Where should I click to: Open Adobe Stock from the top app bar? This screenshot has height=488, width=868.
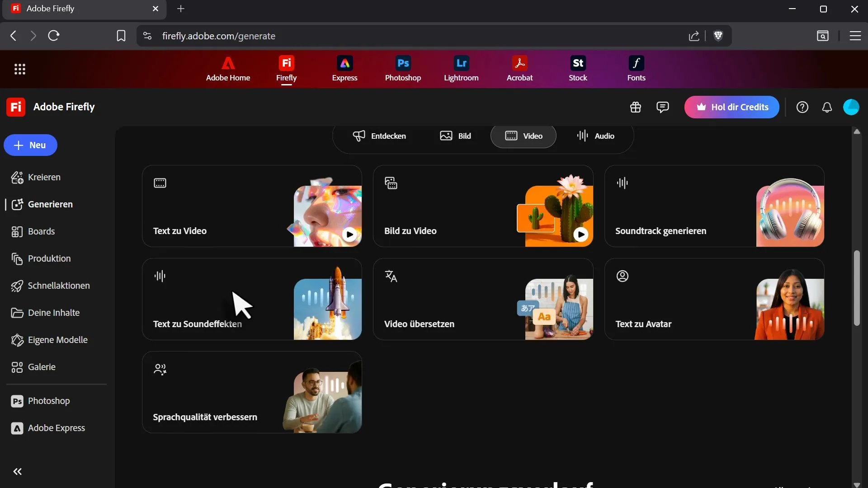pos(578,69)
